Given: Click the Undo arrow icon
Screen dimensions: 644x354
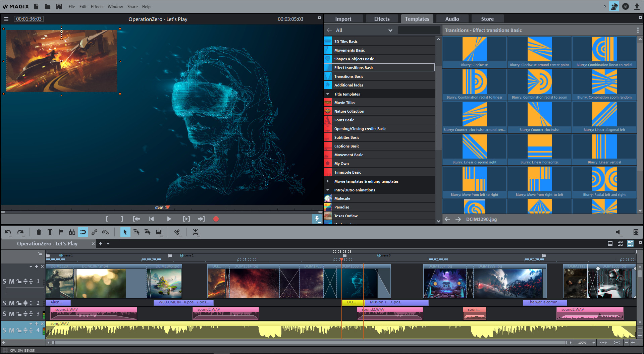Looking at the screenshot, I should pos(8,232).
